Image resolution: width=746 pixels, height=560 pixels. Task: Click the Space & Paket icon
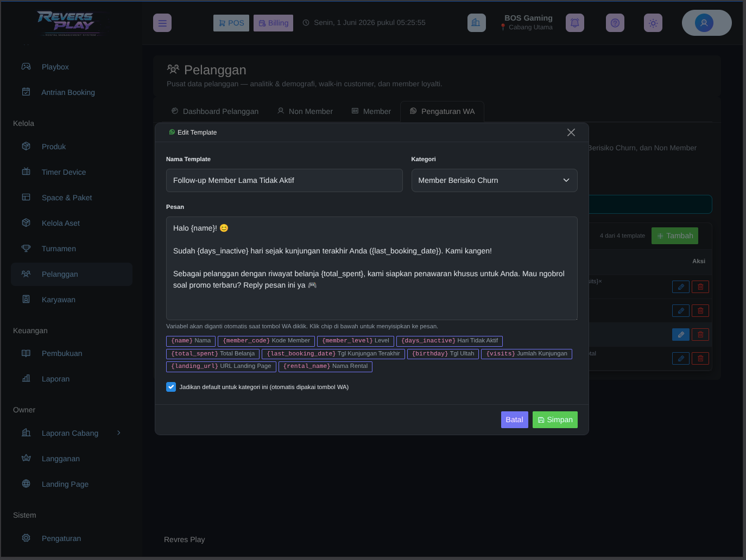pyautogui.click(x=26, y=197)
